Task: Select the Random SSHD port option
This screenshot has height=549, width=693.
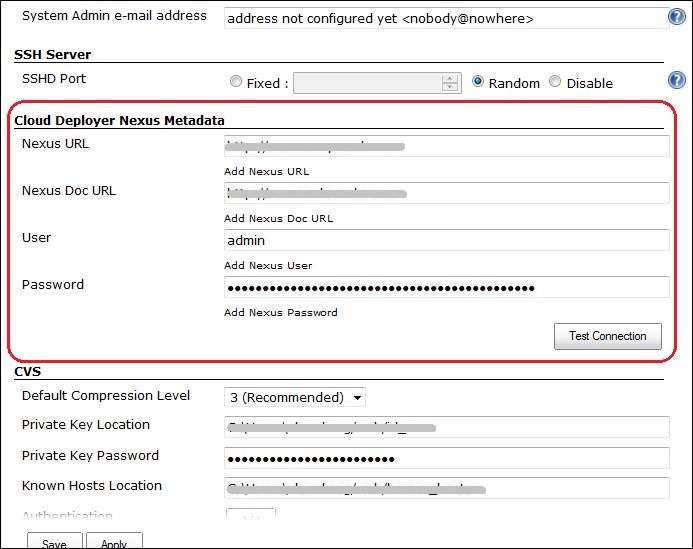Action: point(478,82)
